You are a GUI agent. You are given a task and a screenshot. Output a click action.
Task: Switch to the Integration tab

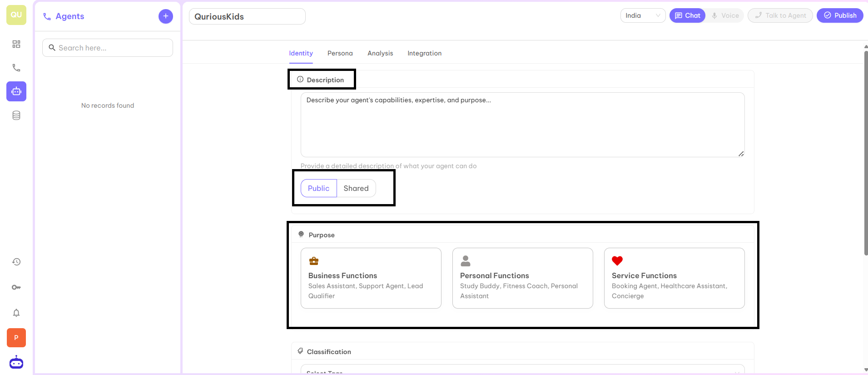425,53
